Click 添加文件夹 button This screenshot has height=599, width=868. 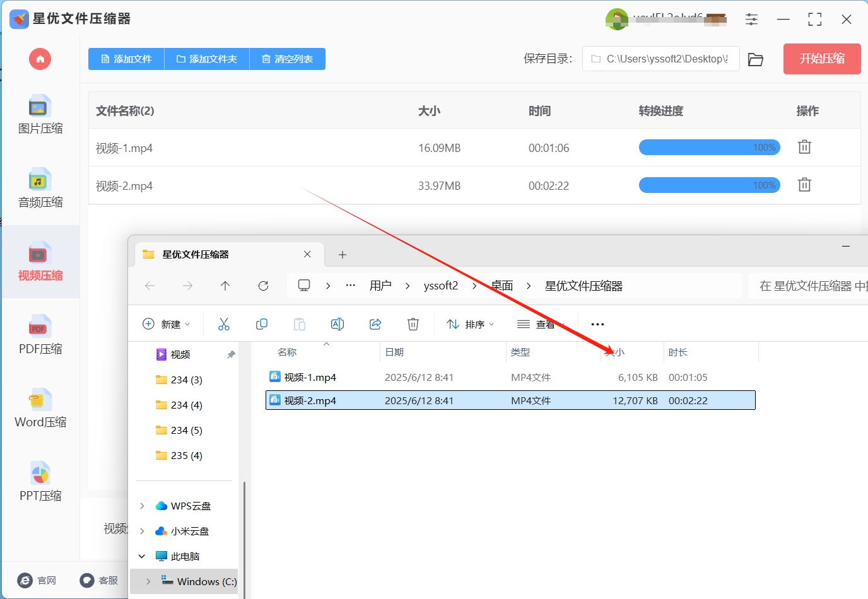[207, 59]
